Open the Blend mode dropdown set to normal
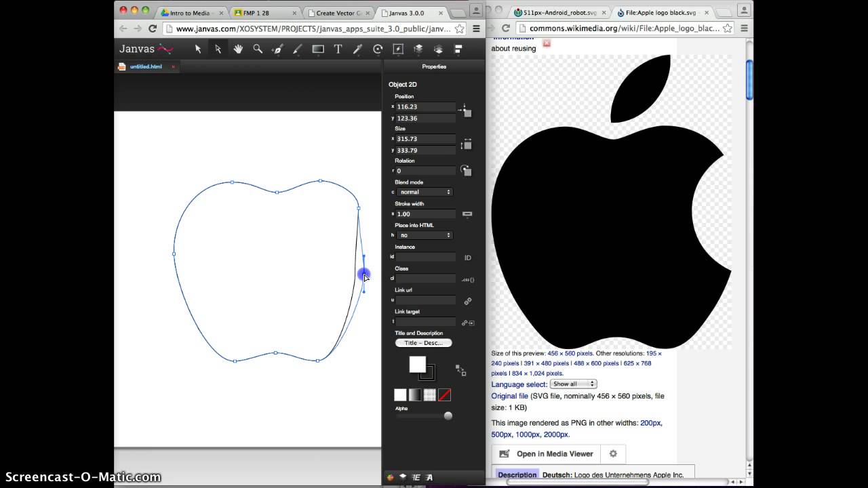The height and width of the screenshot is (488, 868). click(x=424, y=192)
